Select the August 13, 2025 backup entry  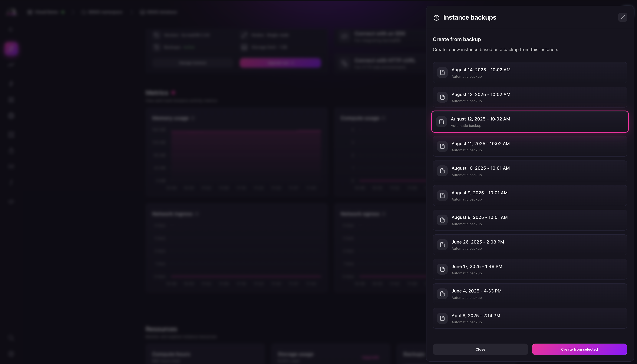pyautogui.click(x=530, y=97)
